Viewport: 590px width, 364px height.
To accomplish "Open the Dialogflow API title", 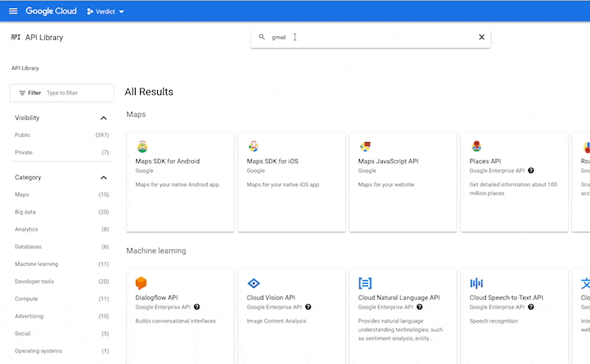I will click(156, 298).
